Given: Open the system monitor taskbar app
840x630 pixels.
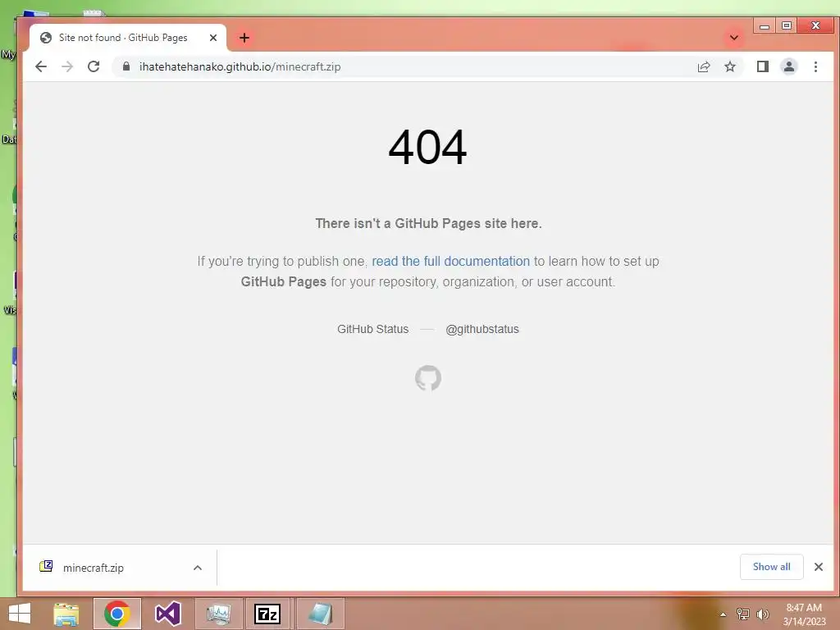Looking at the screenshot, I should [218, 614].
